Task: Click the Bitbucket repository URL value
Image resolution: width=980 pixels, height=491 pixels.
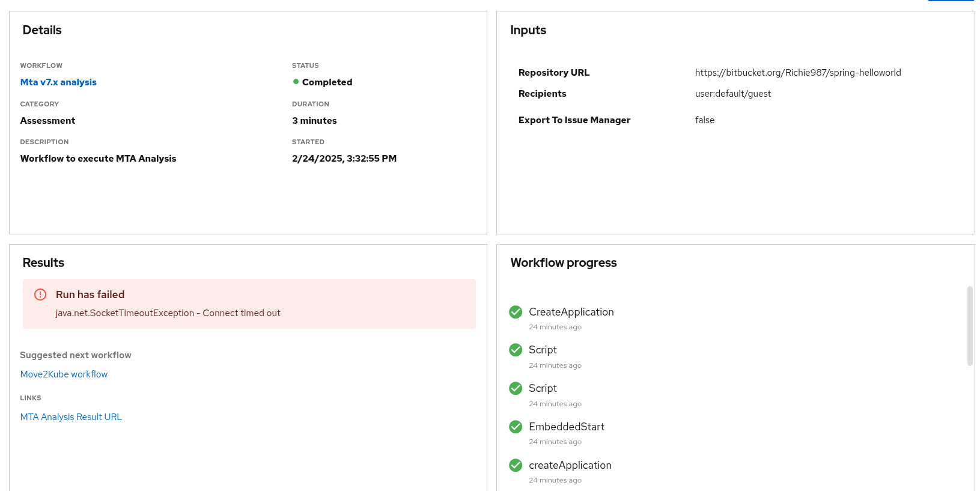Action: click(x=798, y=73)
